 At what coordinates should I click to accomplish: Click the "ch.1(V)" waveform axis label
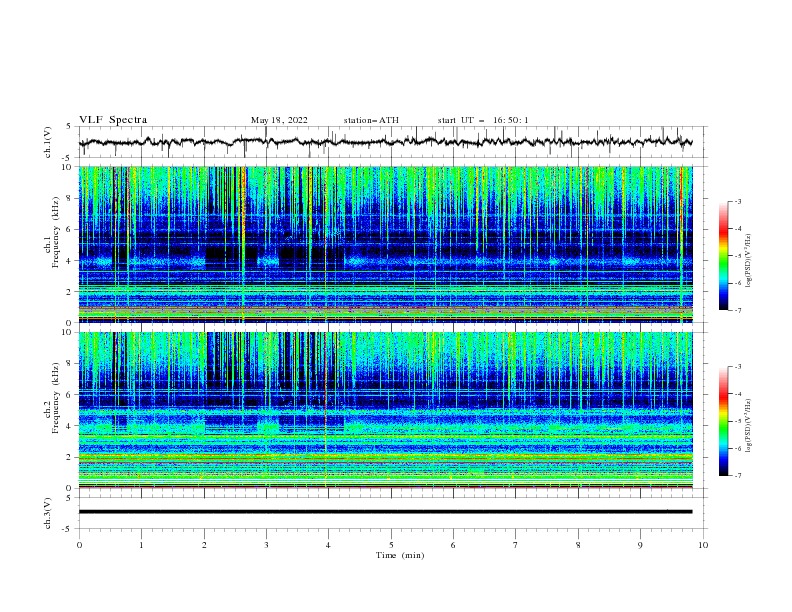[48, 142]
